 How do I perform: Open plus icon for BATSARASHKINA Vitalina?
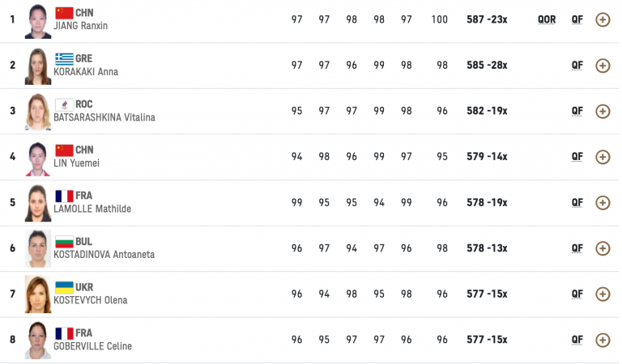(x=603, y=112)
